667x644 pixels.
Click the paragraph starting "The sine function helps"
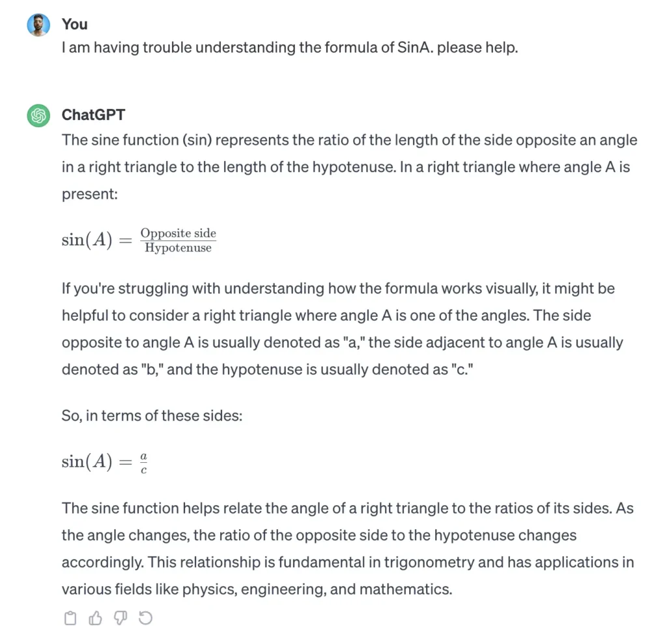tap(348, 548)
